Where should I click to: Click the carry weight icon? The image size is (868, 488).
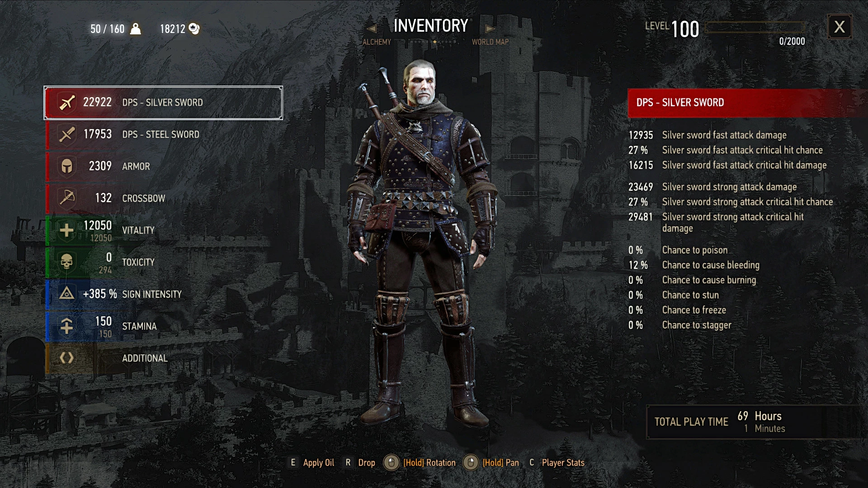click(x=136, y=29)
